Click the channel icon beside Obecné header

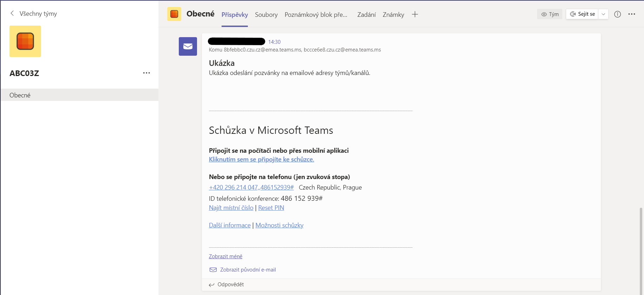(x=174, y=14)
